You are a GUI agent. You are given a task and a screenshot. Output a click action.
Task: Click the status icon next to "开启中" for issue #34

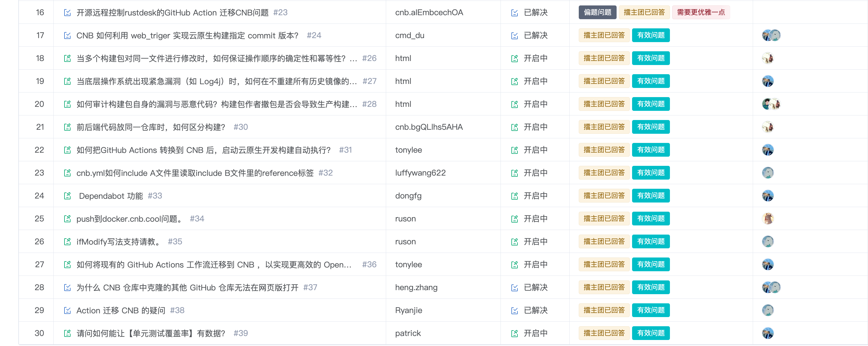[515, 219]
